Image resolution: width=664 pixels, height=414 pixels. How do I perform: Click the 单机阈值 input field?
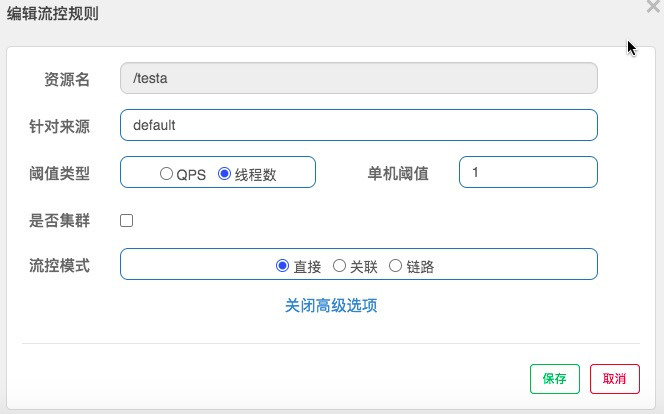pos(528,172)
